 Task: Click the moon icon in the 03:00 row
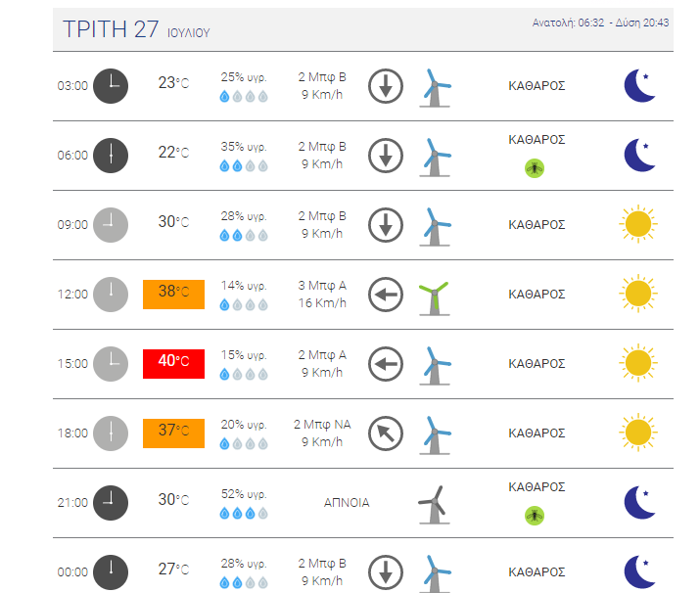(x=639, y=85)
